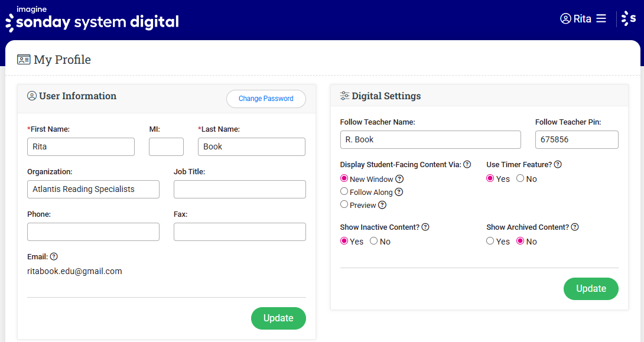
Task: Click the My Profile ID card icon
Action: [x=24, y=60]
